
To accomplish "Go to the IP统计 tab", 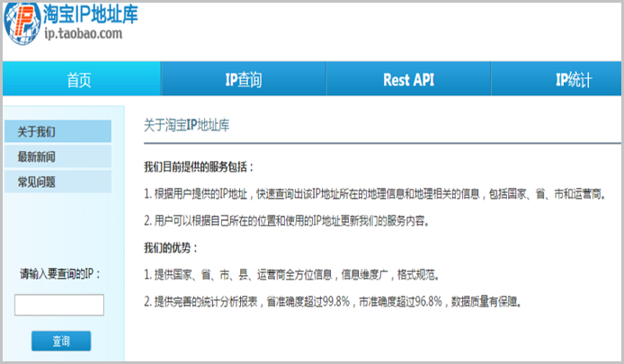I will tap(557, 79).
